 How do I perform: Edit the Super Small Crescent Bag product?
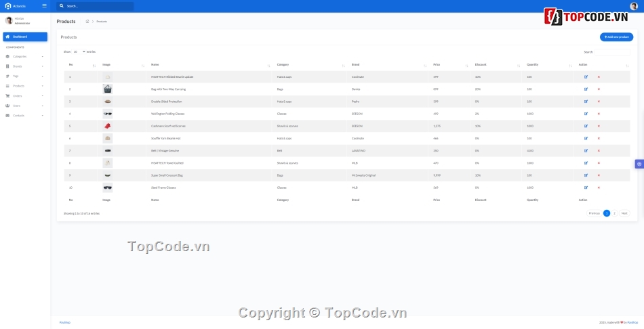coord(586,175)
